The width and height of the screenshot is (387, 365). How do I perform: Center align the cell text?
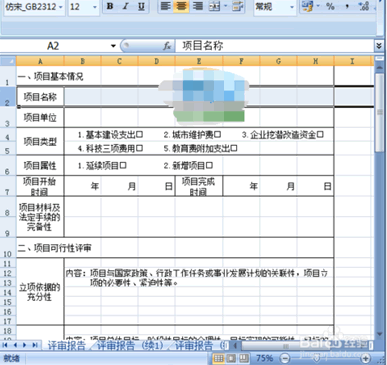(181, 6)
